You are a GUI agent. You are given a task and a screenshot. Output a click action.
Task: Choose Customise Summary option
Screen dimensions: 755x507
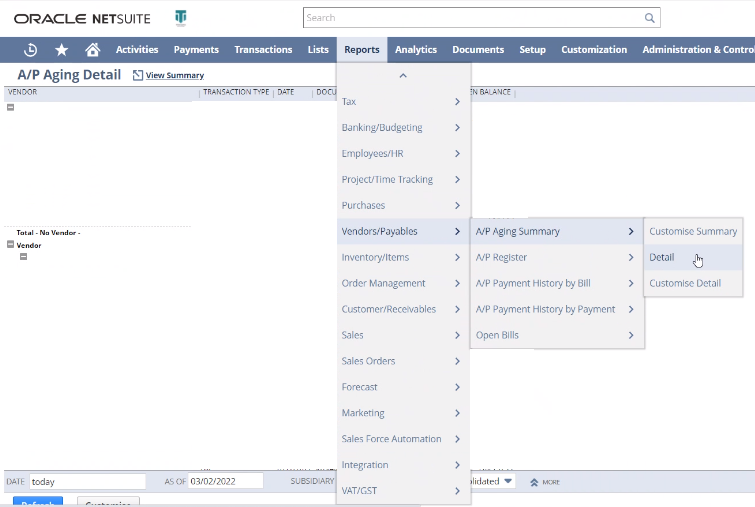pyautogui.click(x=693, y=232)
